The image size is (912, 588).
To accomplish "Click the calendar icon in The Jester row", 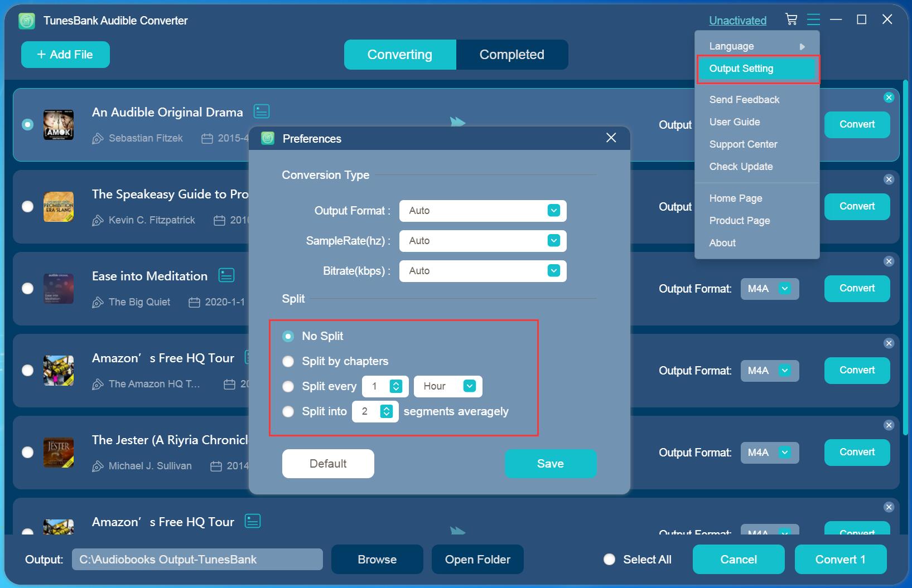I will [216, 466].
